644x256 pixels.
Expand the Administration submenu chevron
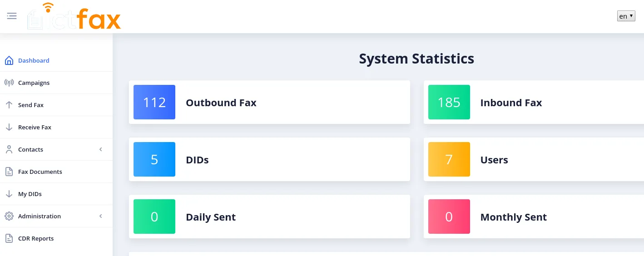[x=101, y=216]
